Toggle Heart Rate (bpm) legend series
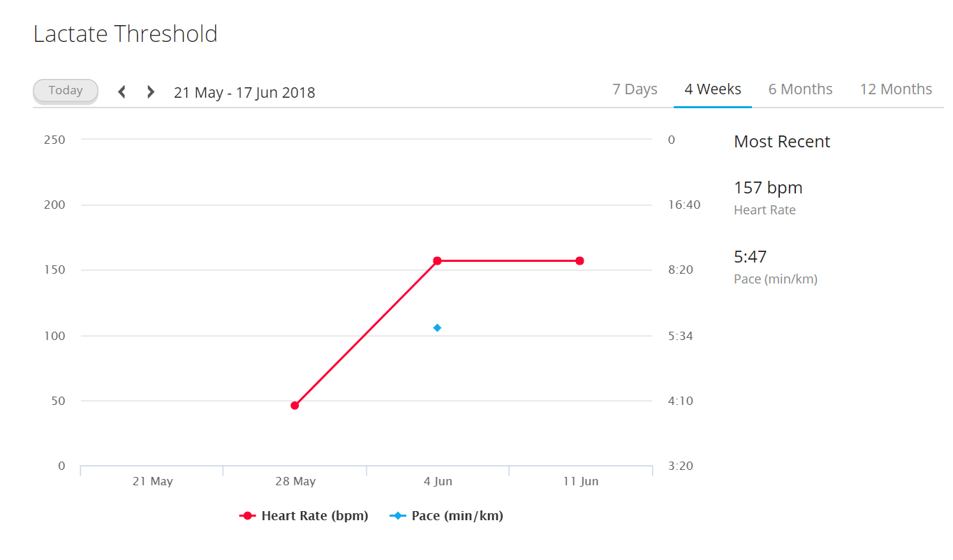 pyautogui.click(x=304, y=516)
